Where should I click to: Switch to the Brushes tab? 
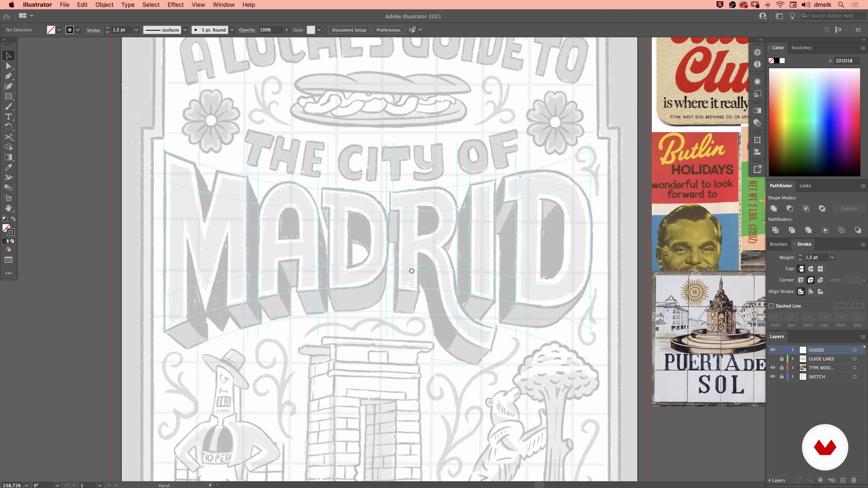click(x=778, y=244)
